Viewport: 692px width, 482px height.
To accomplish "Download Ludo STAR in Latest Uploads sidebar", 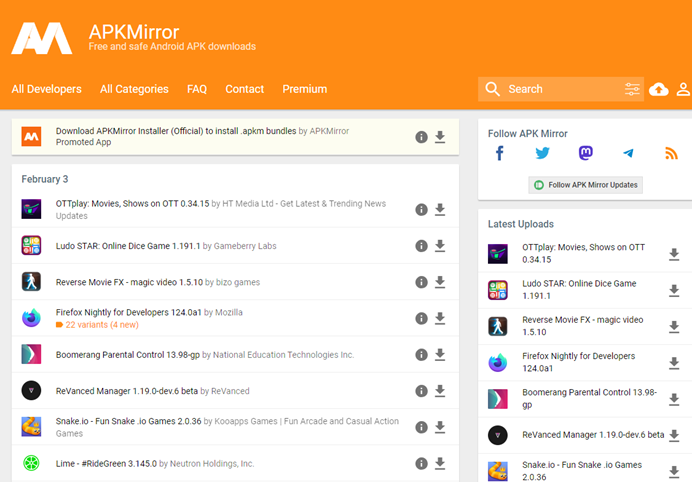I will pos(674,290).
